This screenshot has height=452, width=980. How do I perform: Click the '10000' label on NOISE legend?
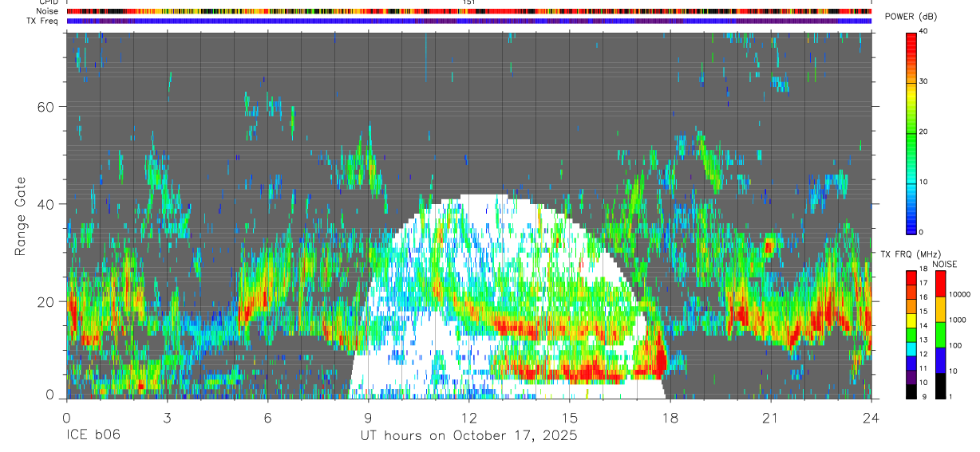[959, 294]
